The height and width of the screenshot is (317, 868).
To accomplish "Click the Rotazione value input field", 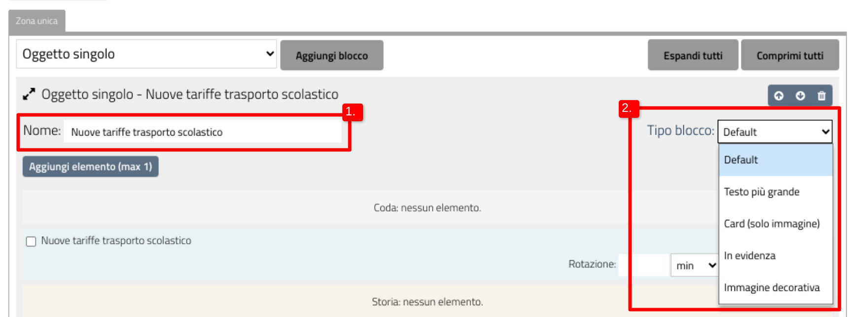I will click(643, 265).
